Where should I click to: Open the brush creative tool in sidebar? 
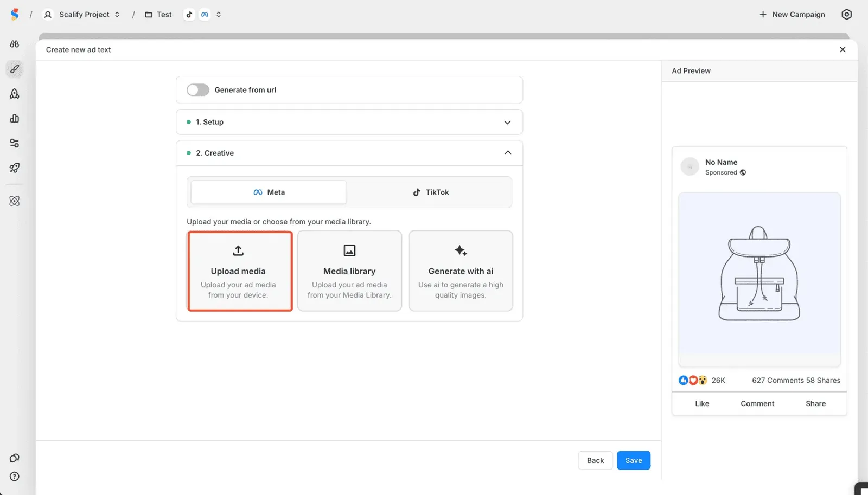coord(15,69)
